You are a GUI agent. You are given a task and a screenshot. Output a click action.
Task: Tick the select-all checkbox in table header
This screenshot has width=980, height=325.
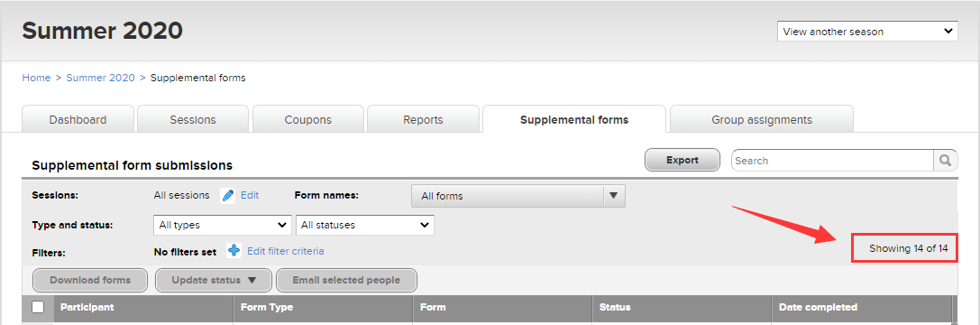[38, 307]
